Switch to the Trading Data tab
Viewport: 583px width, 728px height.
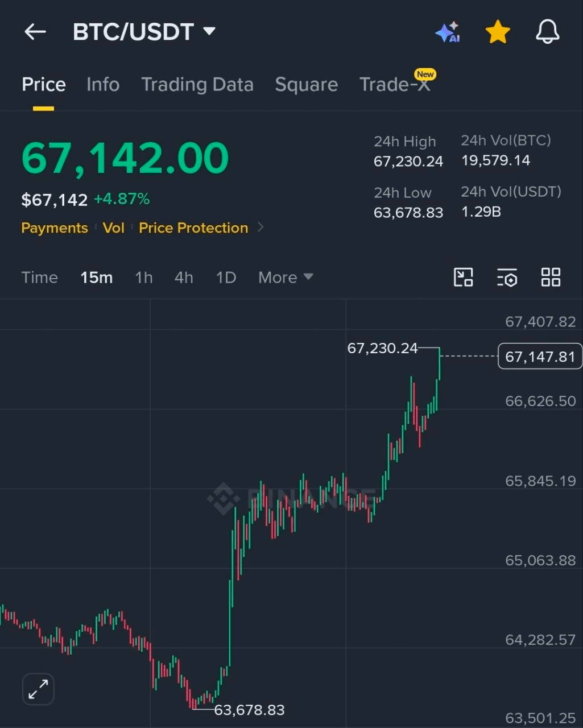[x=197, y=85]
